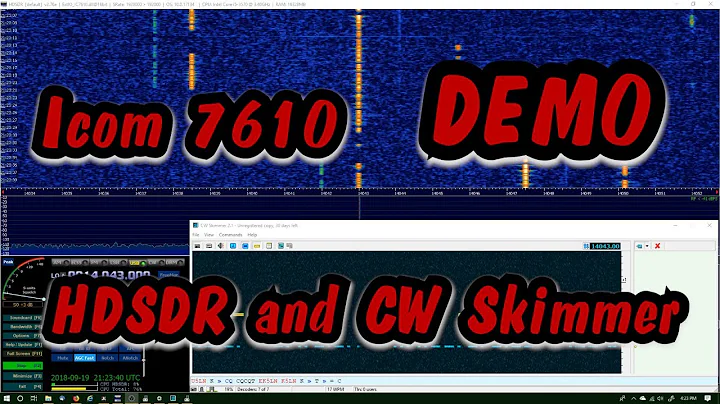Open dropdown arrow beside the red X icon
The width and height of the screenshot is (720, 404).
pos(647,246)
